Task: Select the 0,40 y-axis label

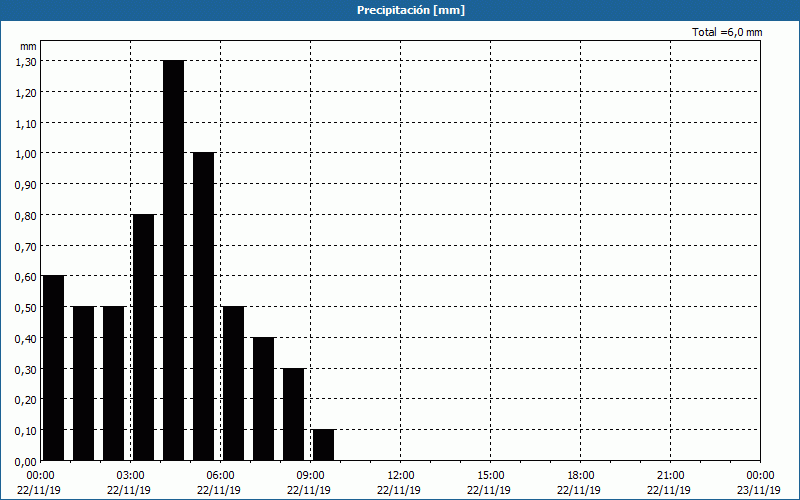Action: tap(26, 339)
